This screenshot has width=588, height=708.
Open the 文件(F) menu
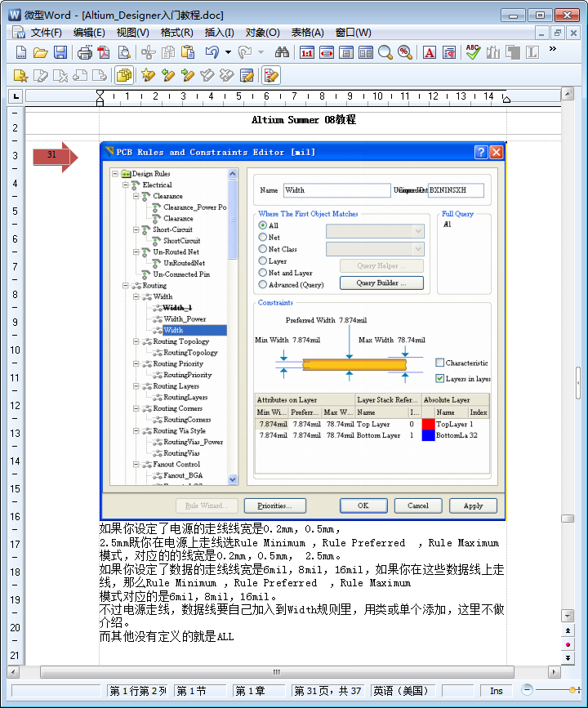point(46,33)
